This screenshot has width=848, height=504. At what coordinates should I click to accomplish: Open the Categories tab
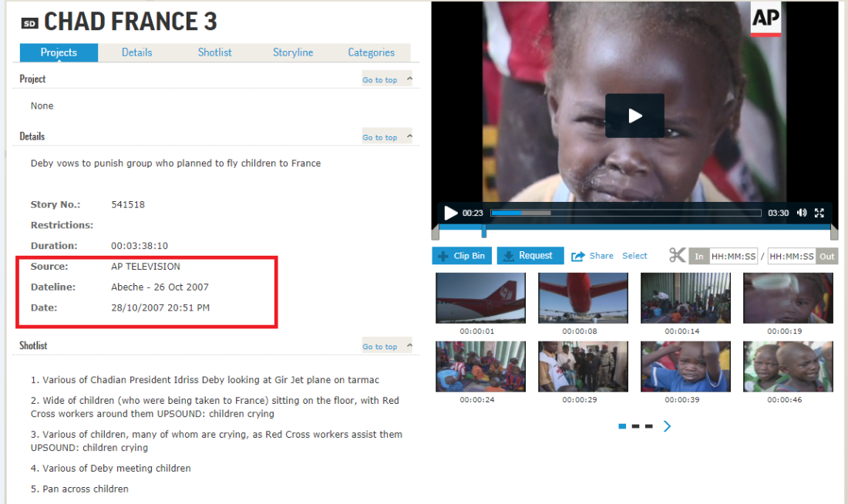(371, 52)
